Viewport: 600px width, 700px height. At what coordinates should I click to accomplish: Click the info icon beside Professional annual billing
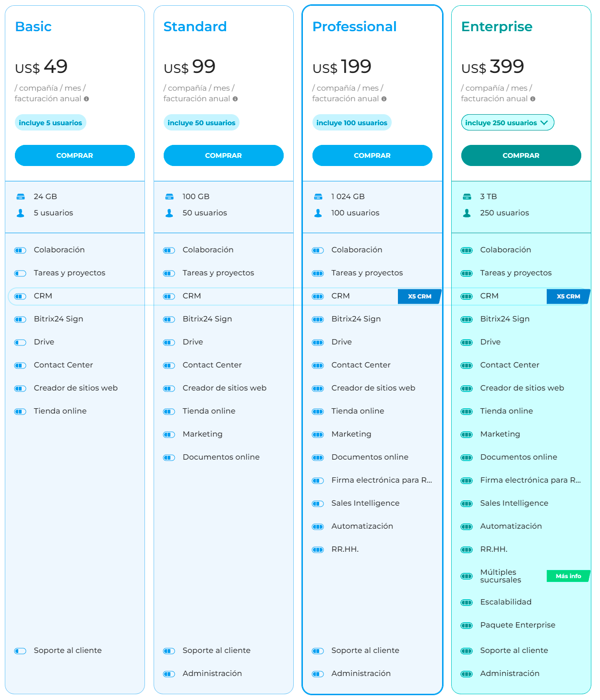click(384, 99)
